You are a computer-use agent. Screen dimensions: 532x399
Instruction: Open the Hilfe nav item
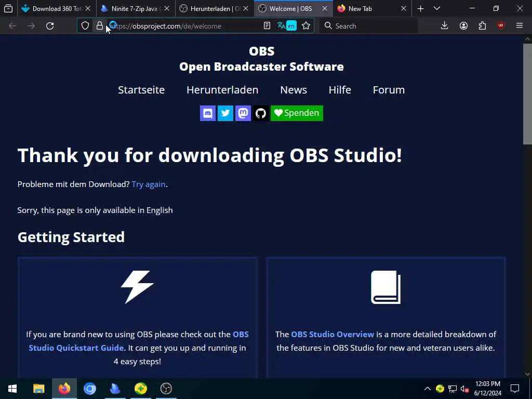coord(340,90)
